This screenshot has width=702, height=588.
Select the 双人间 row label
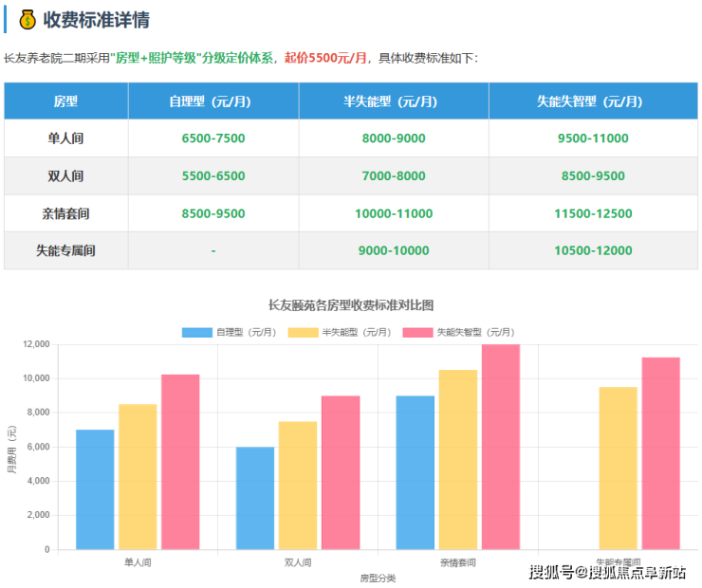tap(65, 175)
